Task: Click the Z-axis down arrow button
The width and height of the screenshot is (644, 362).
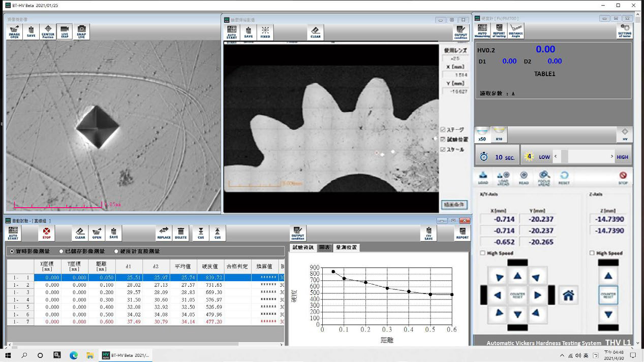Action: click(x=608, y=315)
